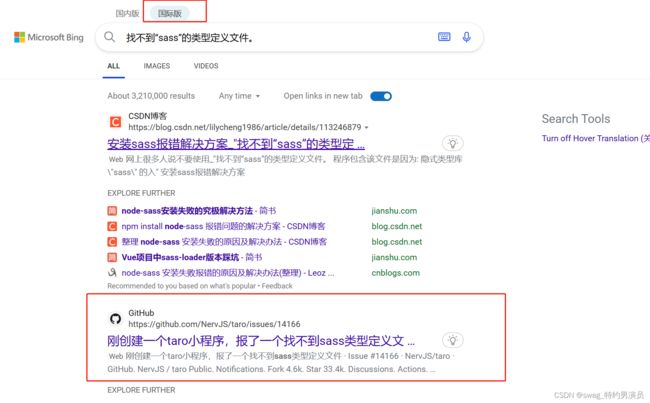Click into the Bing search box
Screen dimensions: 650x403
click(x=270, y=37)
